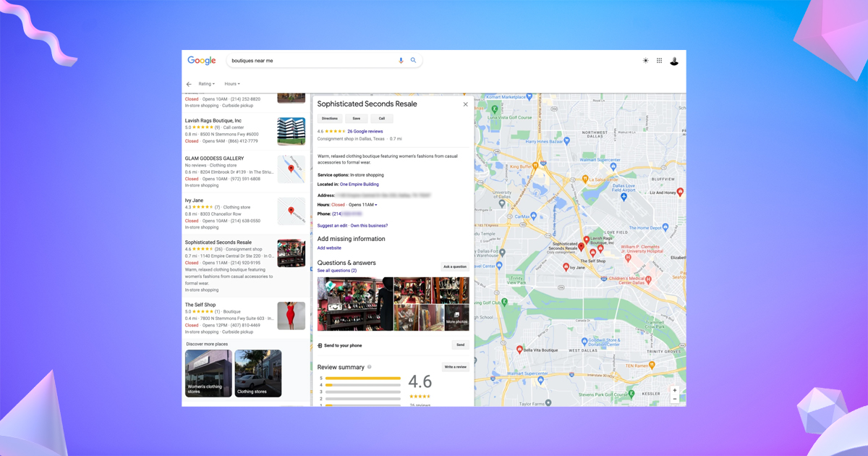Open the Hours filter dropdown
868x456 pixels.
(231, 83)
